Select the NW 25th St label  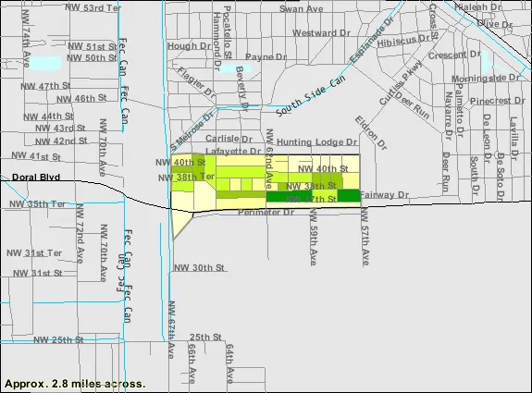click(58, 339)
